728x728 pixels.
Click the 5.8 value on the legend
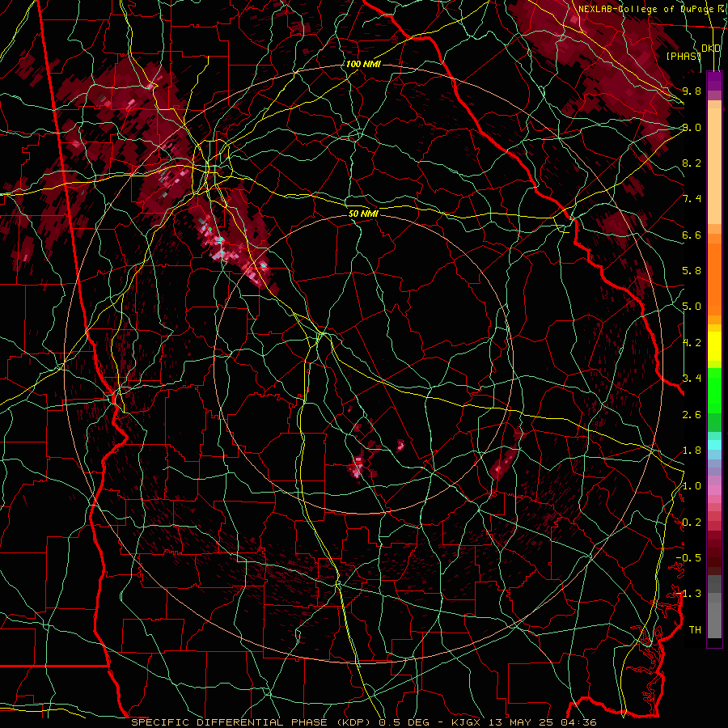tap(692, 271)
